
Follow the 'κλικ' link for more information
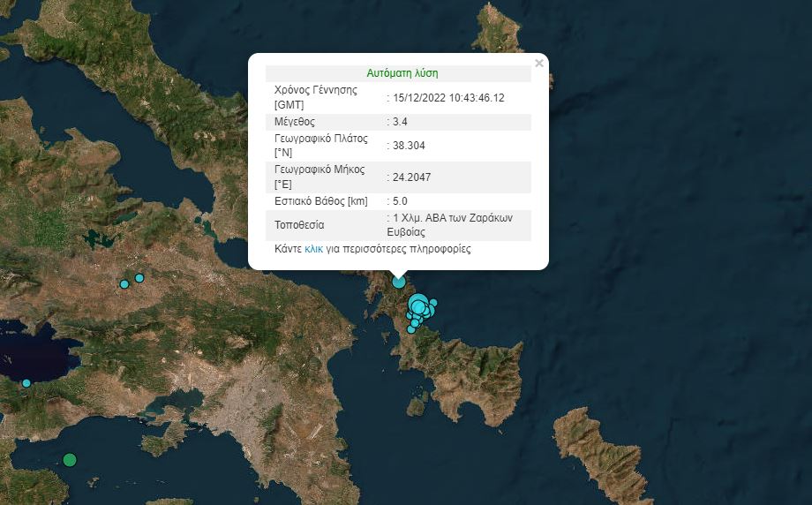[313, 250]
